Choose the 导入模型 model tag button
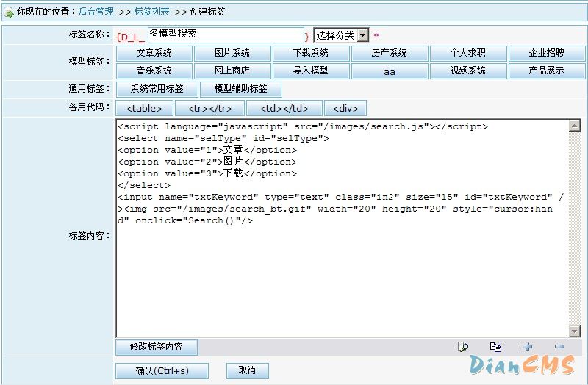 311,71
